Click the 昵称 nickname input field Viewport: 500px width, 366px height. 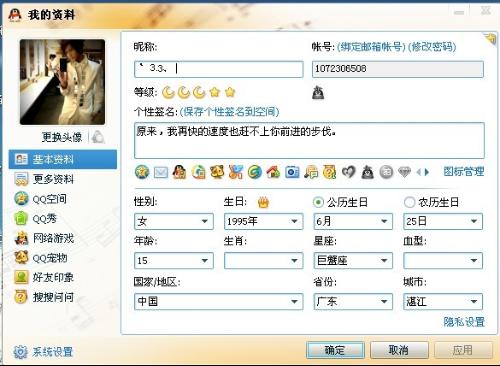219,69
